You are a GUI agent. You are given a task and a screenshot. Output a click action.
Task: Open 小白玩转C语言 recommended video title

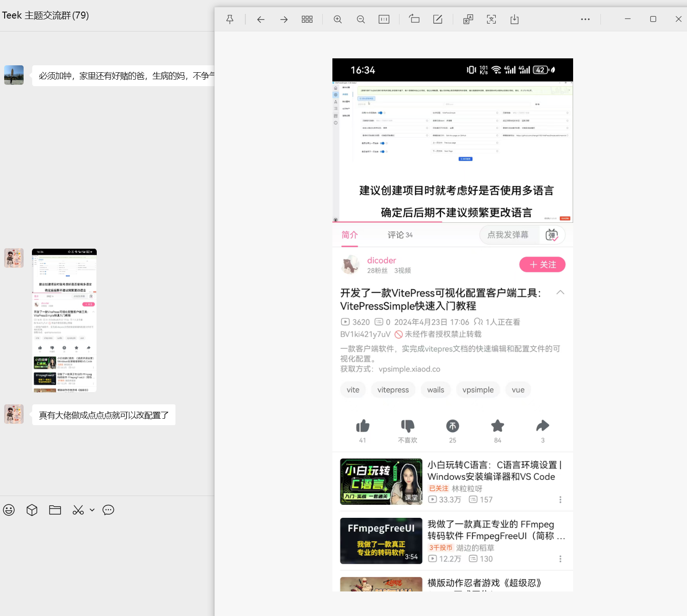[x=494, y=471]
